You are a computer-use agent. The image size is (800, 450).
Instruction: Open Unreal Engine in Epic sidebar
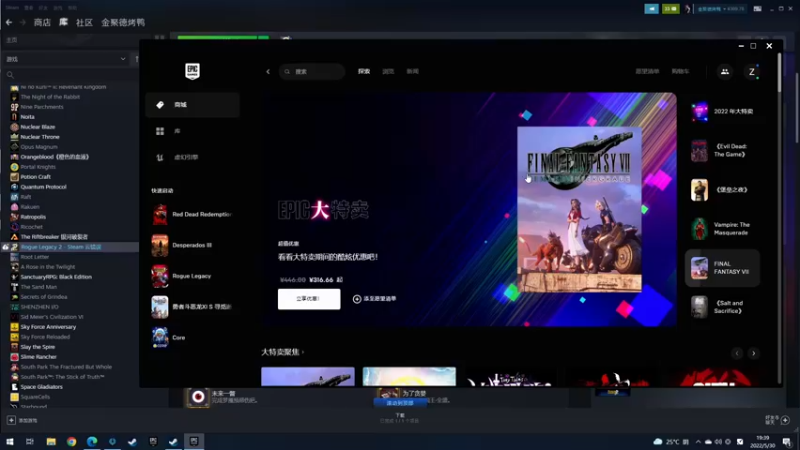pyautogui.click(x=192, y=157)
